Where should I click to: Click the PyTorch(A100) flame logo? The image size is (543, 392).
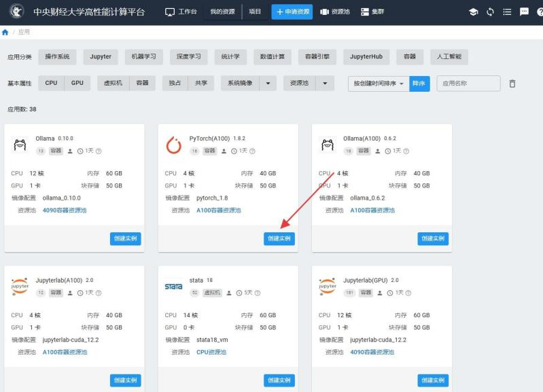click(174, 145)
